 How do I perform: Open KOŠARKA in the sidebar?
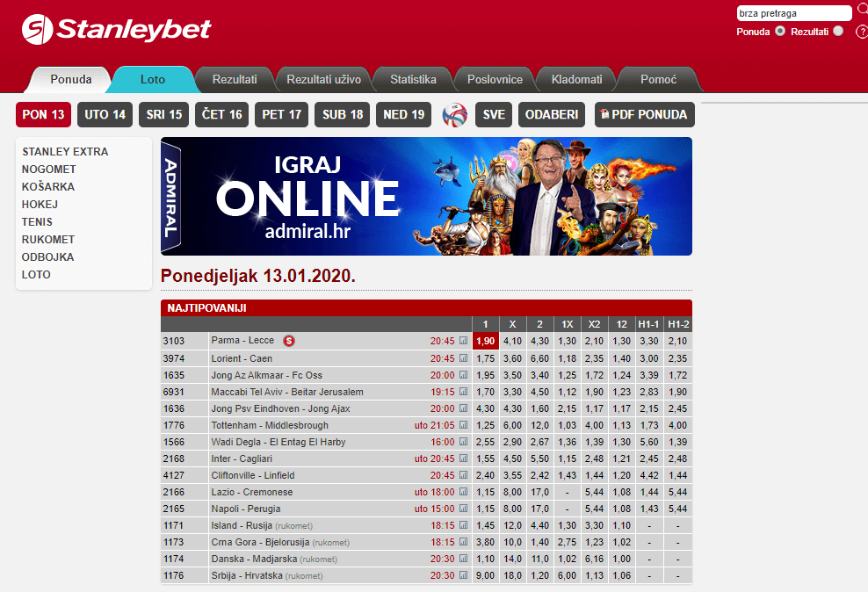47,187
